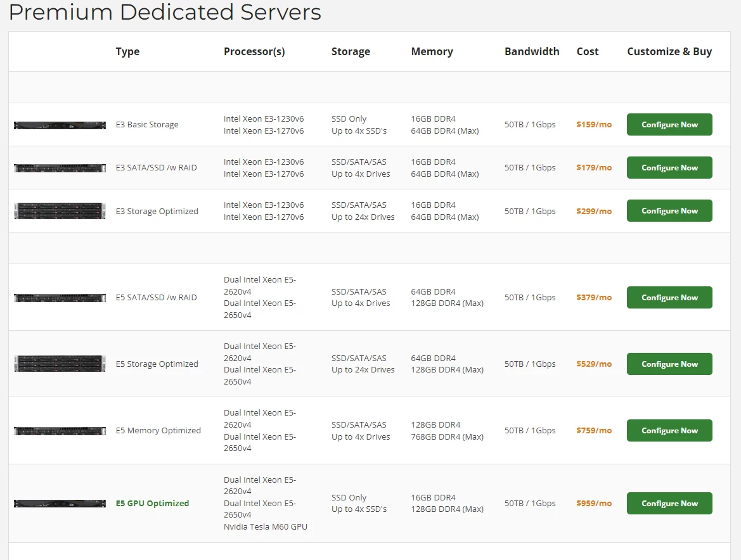Click the $159/mo price label
Image resolution: width=741 pixels, height=560 pixels.
593,124
